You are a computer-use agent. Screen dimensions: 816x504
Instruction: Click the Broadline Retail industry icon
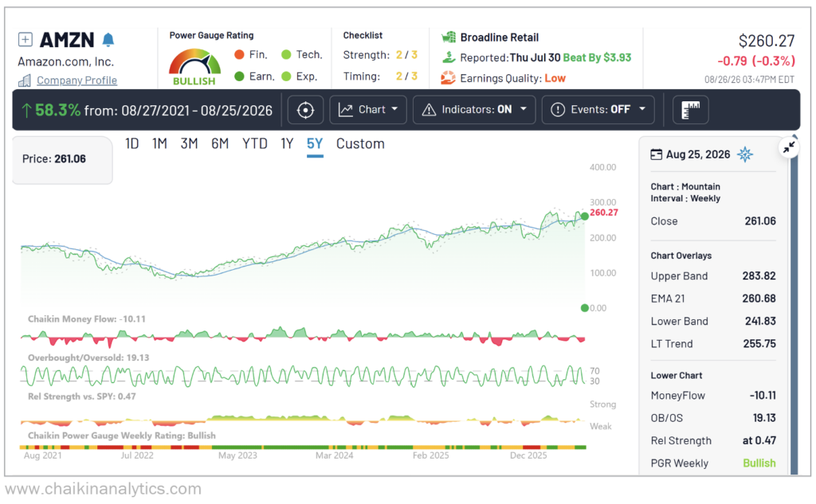[x=448, y=37]
